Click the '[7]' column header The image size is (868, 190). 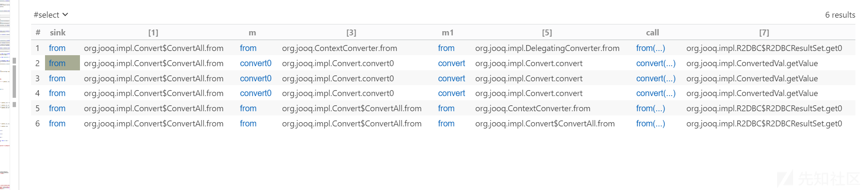tap(764, 32)
